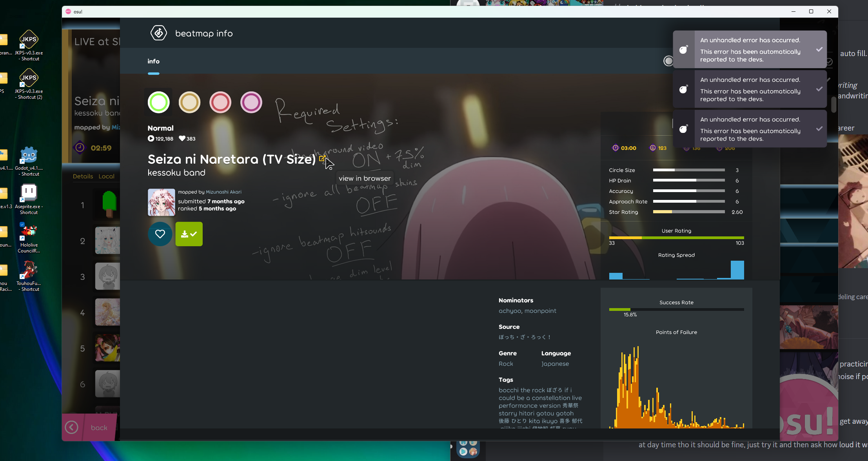The height and width of the screenshot is (461, 868).
Task: Click the back arrow icon at bottom left
Action: 71,427
